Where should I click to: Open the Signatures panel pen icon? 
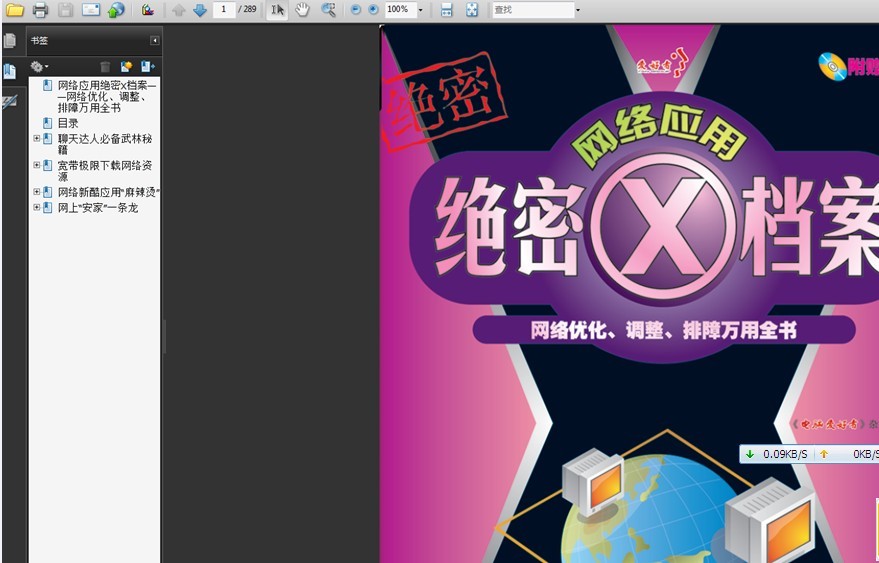(10, 102)
